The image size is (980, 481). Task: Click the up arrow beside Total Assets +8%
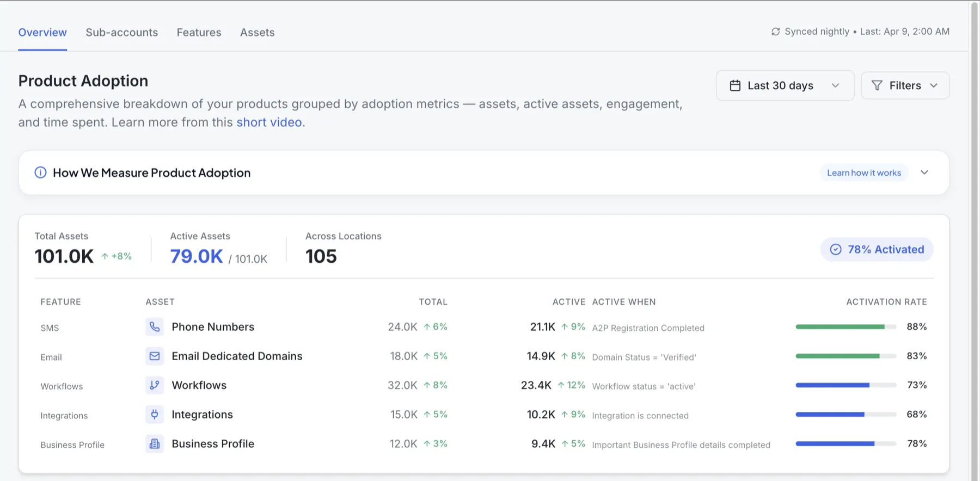pos(105,256)
